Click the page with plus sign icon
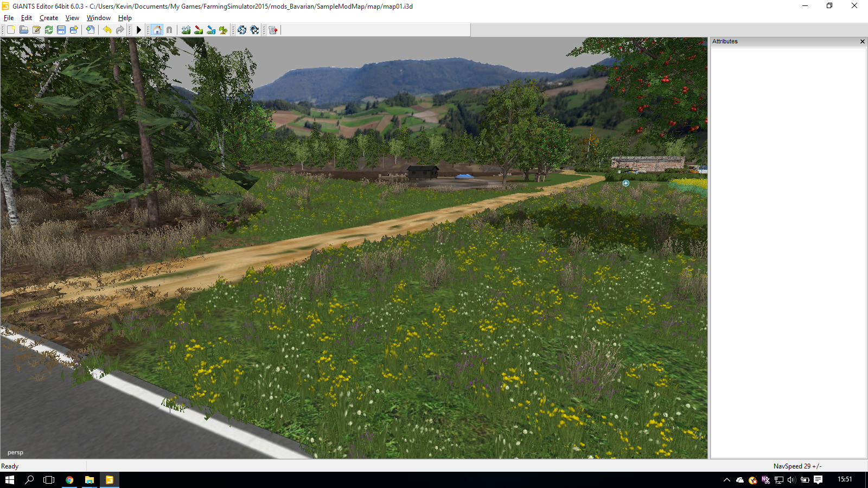The width and height of the screenshot is (868, 488). [x=90, y=30]
